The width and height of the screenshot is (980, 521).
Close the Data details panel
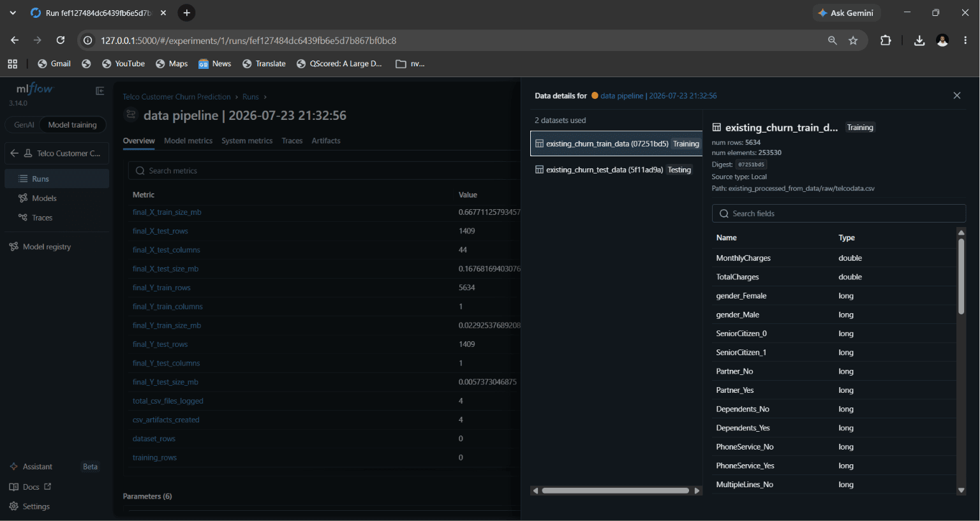(x=956, y=96)
